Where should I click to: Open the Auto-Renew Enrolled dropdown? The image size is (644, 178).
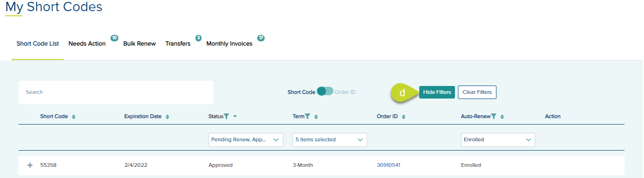pos(498,139)
